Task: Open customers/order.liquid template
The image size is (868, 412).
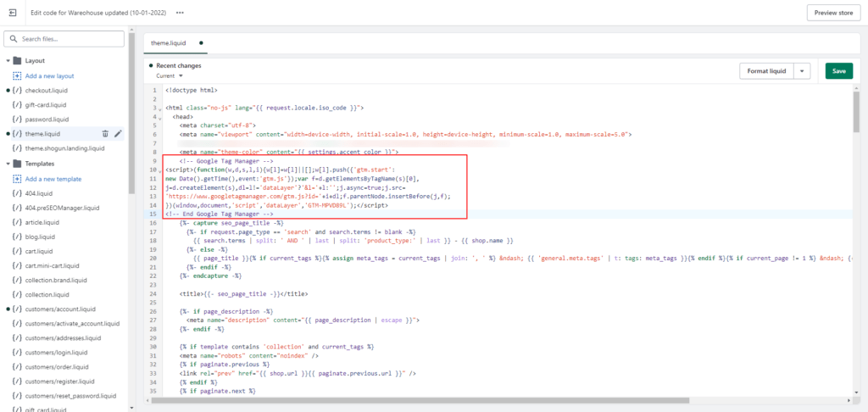Action: tap(57, 367)
